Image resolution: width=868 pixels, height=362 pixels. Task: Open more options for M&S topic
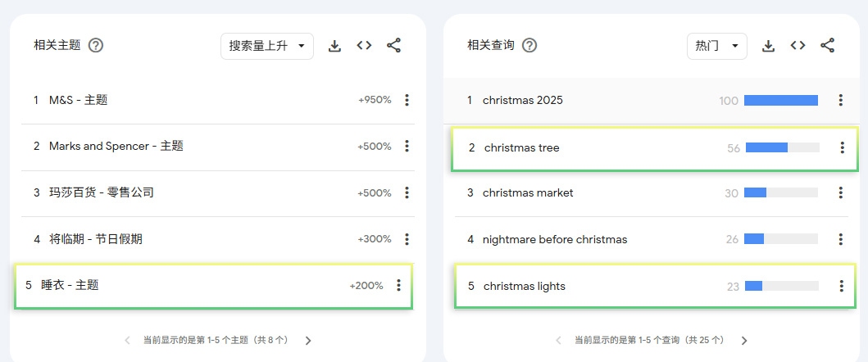point(407,100)
